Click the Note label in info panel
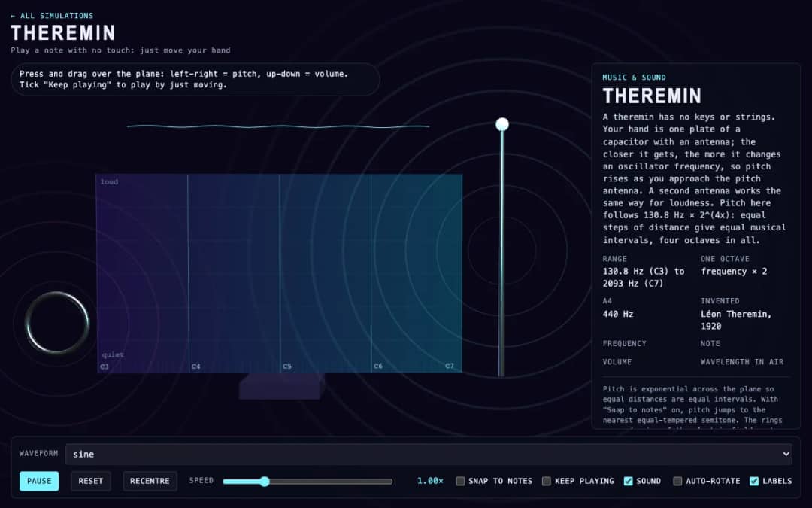 pyautogui.click(x=710, y=344)
